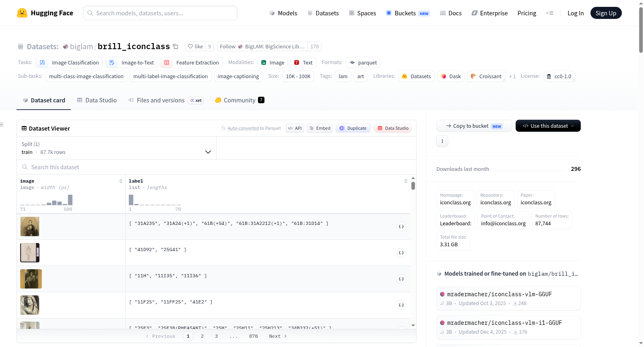
Task: Show the additional +1 libraries
Action: (x=512, y=76)
